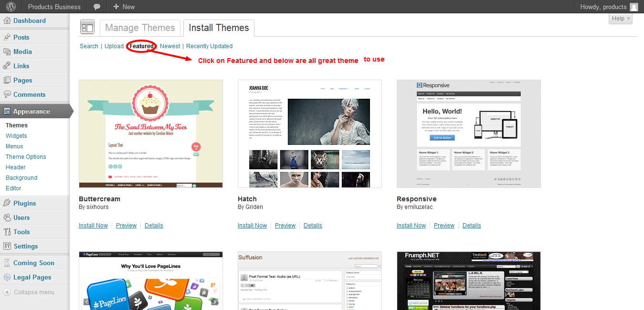Viewport: 644px width, 310px height.
Task: Click the Featured themes link
Action: pos(142,46)
